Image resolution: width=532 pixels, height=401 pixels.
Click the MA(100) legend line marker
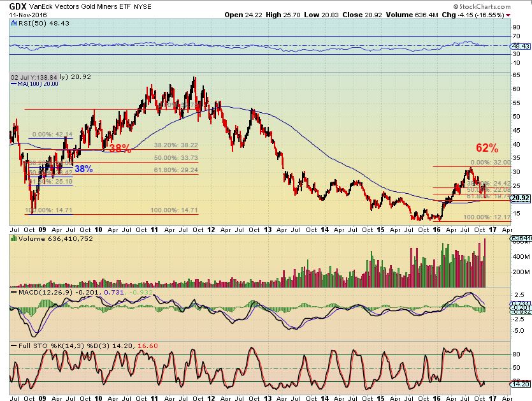click(13, 84)
